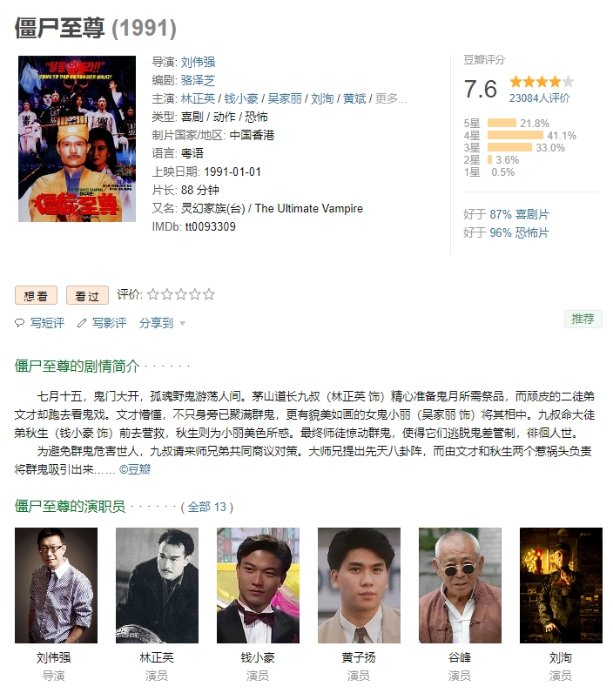Open the 分享到 dropdown arrow
Screen dimensions: 613x700
point(182,323)
